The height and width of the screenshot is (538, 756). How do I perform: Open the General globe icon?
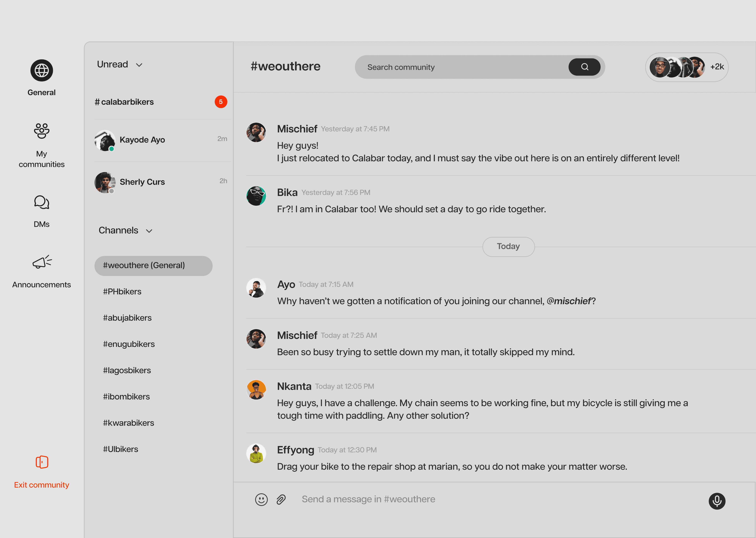point(42,70)
